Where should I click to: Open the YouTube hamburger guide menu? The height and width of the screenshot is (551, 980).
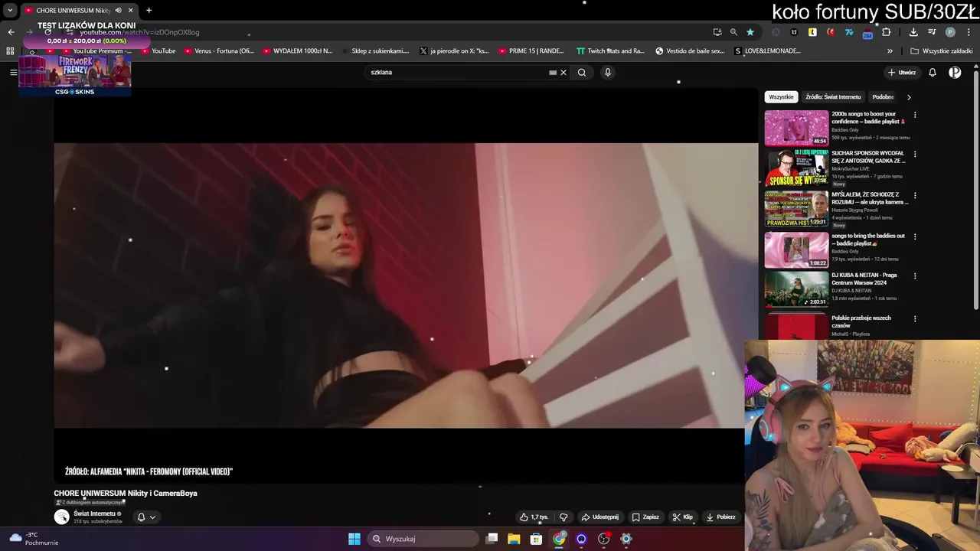coord(13,72)
